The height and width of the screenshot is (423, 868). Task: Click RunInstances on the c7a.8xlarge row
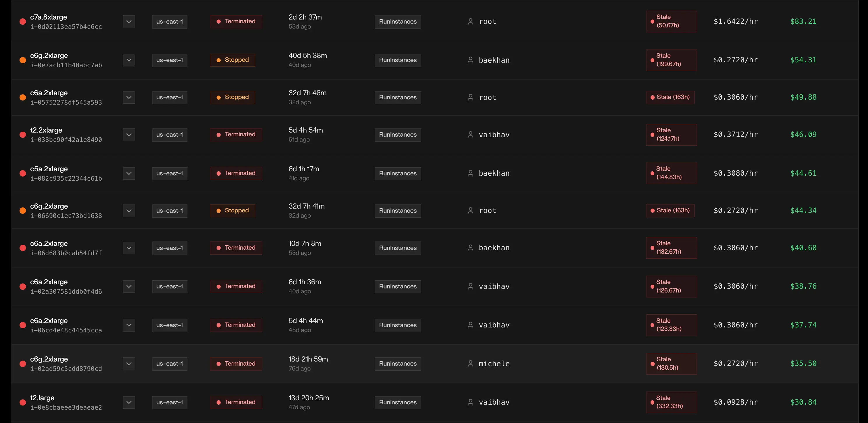click(398, 22)
